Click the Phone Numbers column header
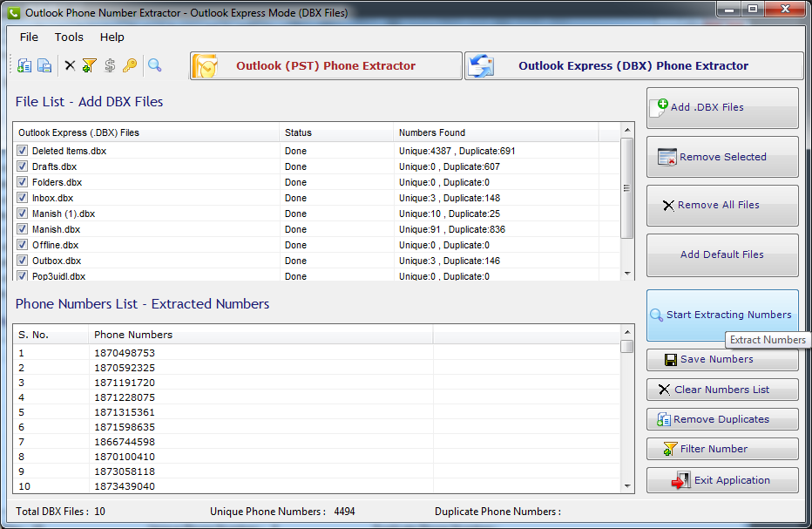This screenshot has width=812, height=529. [x=261, y=335]
